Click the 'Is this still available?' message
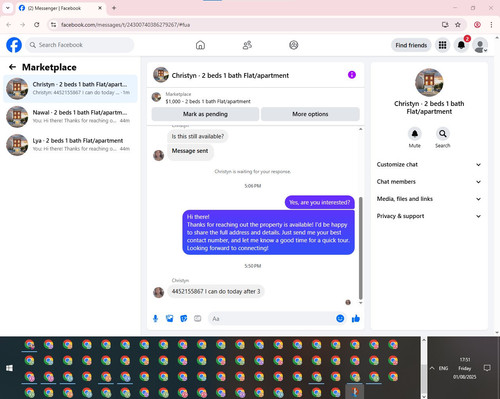The width and height of the screenshot is (500, 399). [198, 136]
